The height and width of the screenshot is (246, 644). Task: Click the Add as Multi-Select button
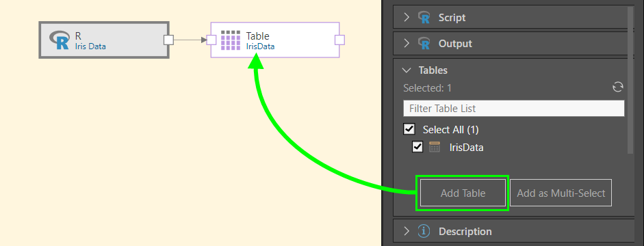[561, 193]
